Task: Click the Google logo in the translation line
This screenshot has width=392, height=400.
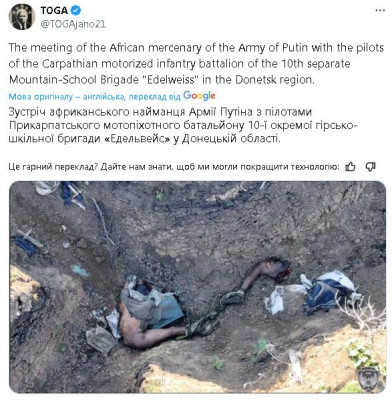Action: point(199,96)
